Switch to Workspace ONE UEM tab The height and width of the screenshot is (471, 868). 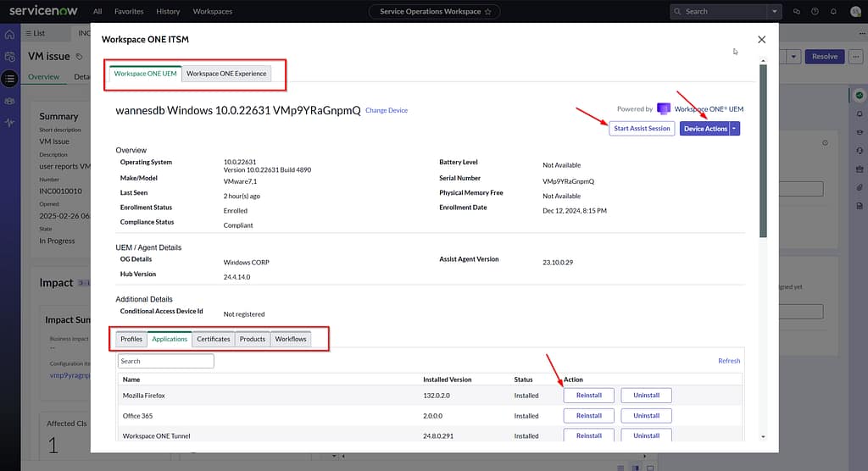145,74
